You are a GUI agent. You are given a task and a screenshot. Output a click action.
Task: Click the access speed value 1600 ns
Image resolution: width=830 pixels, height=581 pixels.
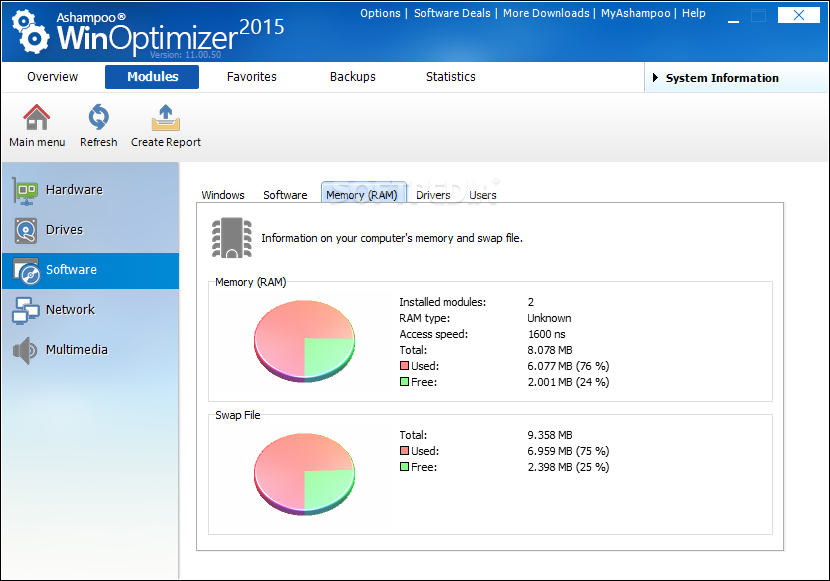coord(547,334)
